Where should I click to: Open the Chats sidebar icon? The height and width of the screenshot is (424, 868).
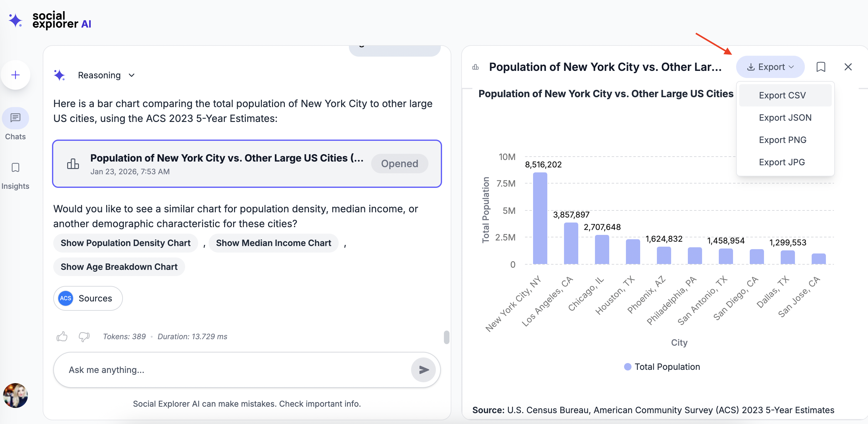point(15,118)
